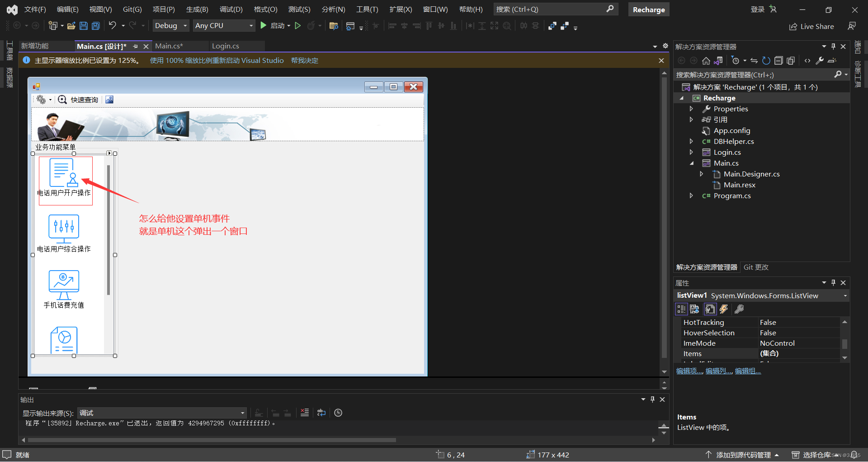This screenshot has width=868, height=462.
Task: Switch views icon in Solution Explorer toolbar
Action: 718,61
